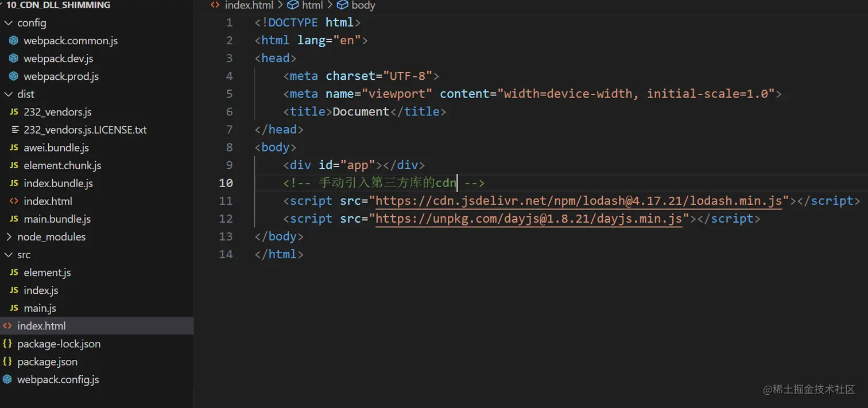Open package-lock.json file
Image resolution: width=868 pixels, height=408 pixels.
(x=59, y=344)
